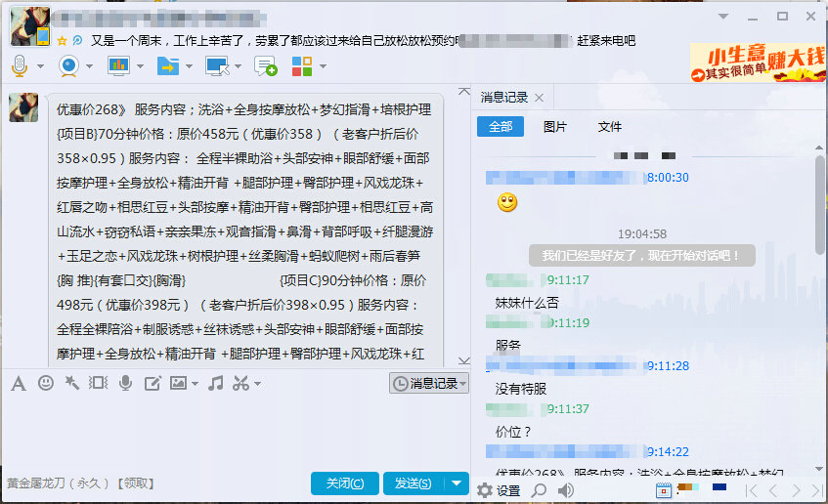Open the 小生意赚大钱 ad banner
Viewport: 828px width, 504px height.
point(758,63)
